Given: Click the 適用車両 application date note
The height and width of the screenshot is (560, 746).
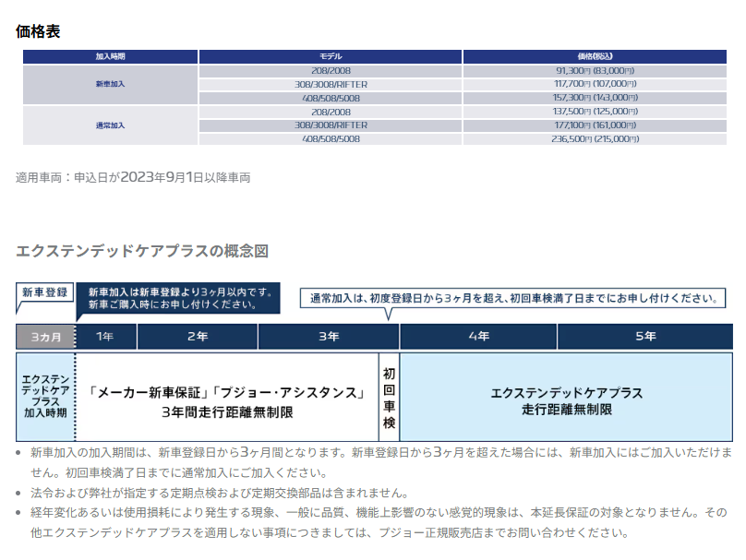Looking at the screenshot, I should click(133, 177).
